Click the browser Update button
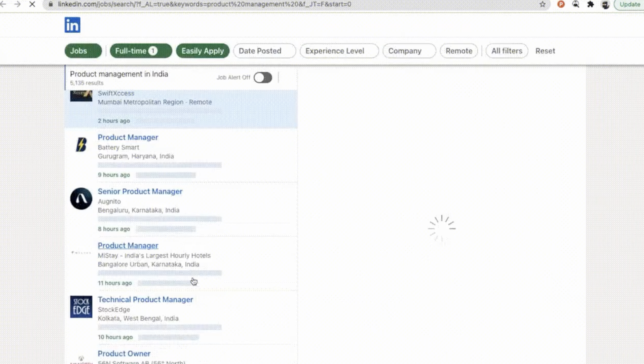The height and width of the screenshot is (364, 644). point(629,4)
